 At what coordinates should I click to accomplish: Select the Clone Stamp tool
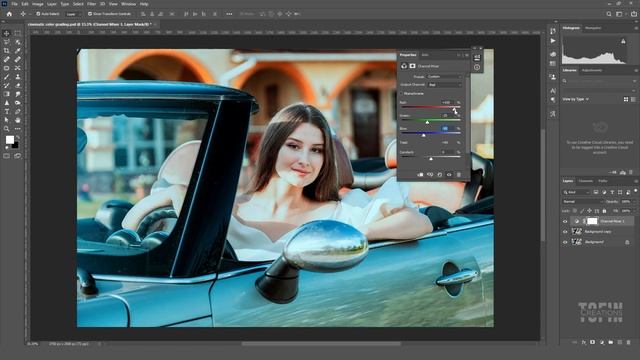[18, 77]
